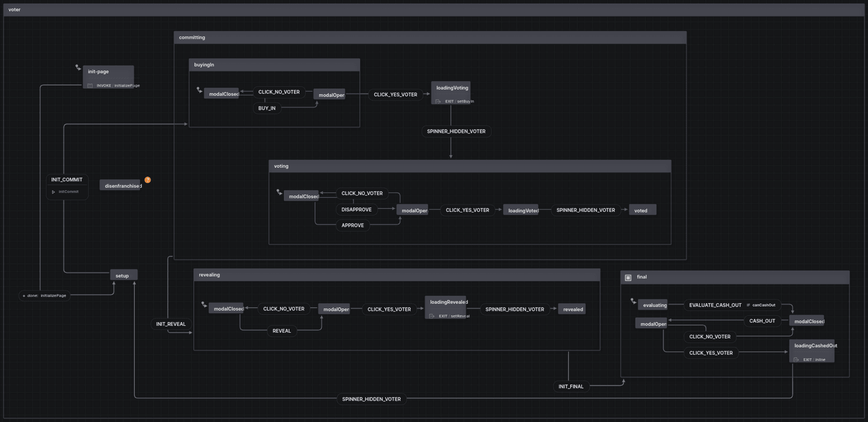Select modalOpen state in final
Screen dimensions: 868x422
coord(651,324)
